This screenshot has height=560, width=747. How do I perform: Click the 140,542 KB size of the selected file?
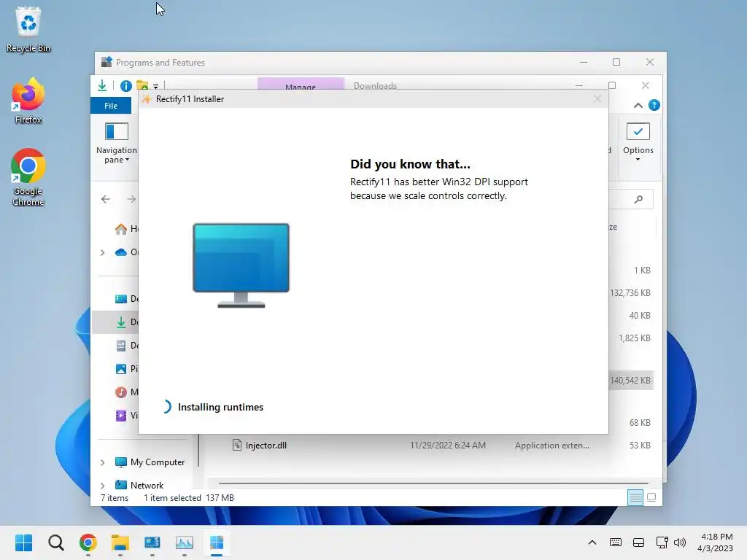pyautogui.click(x=630, y=381)
